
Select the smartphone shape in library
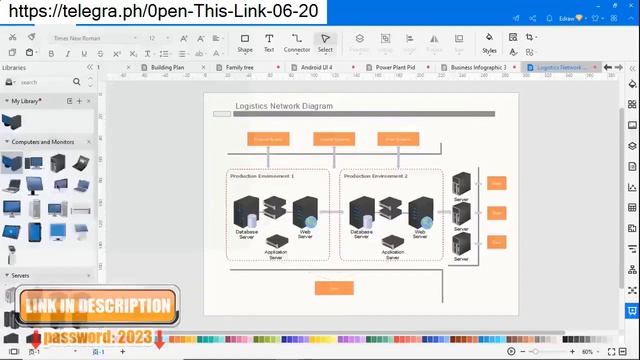(35, 233)
